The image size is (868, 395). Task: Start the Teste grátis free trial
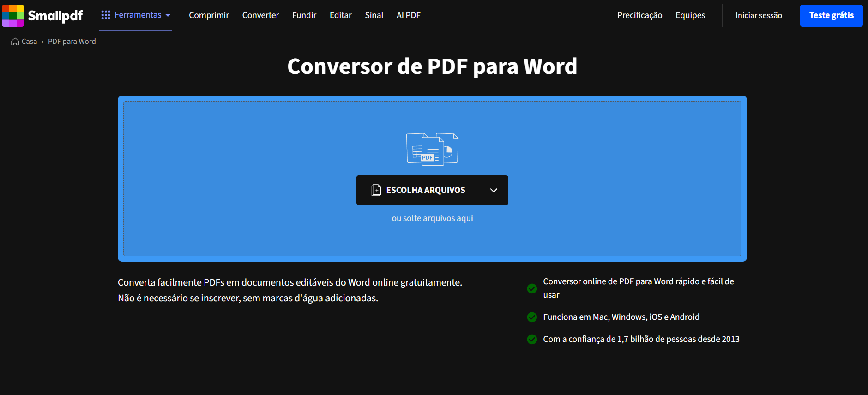[x=831, y=15]
